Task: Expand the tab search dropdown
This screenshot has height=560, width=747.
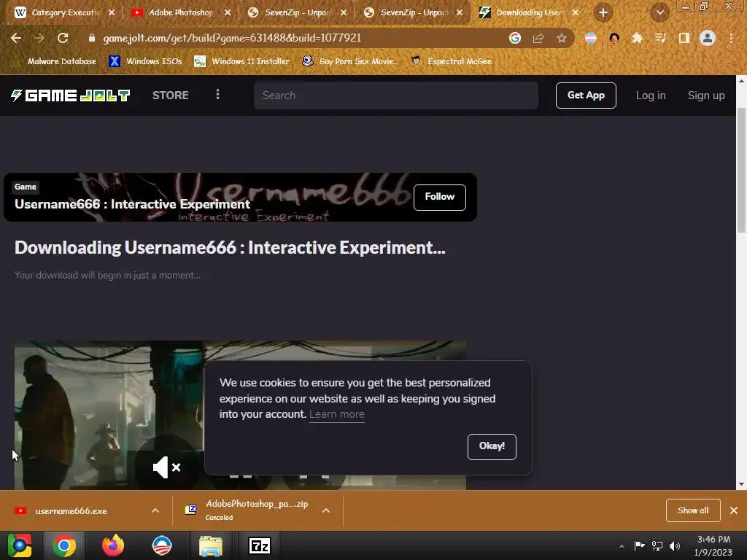Action: pos(659,13)
